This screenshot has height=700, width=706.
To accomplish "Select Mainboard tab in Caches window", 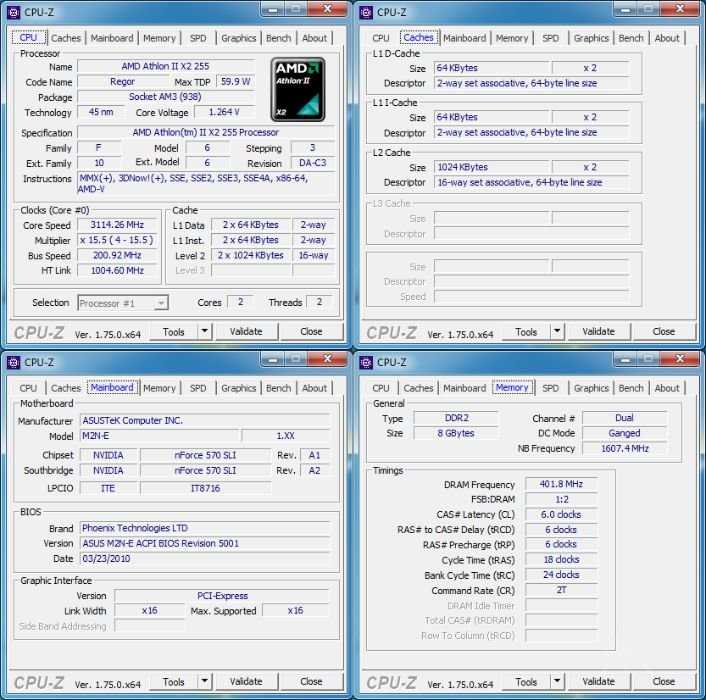I will (x=465, y=38).
